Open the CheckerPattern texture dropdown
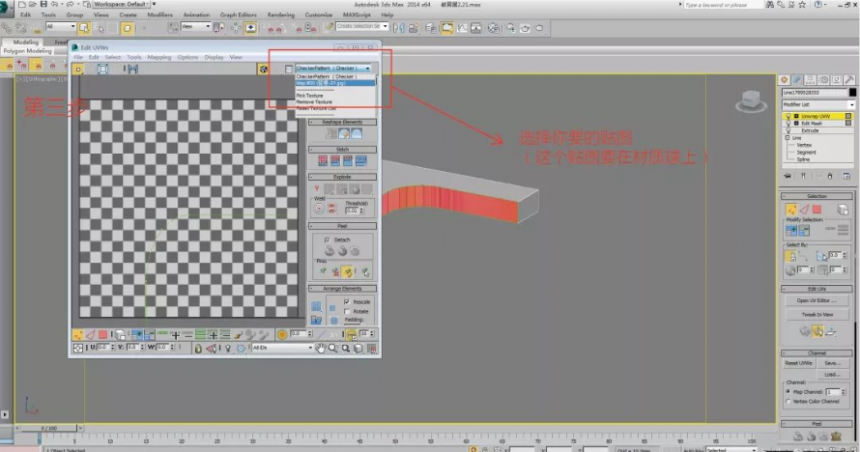The width and height of the screenshot is (860, 452). point(333,69)
